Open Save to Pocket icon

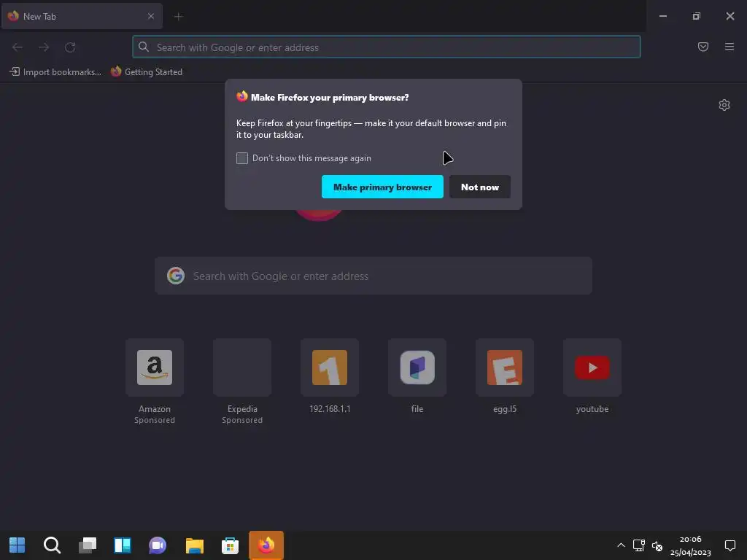[x=703, y=47]
